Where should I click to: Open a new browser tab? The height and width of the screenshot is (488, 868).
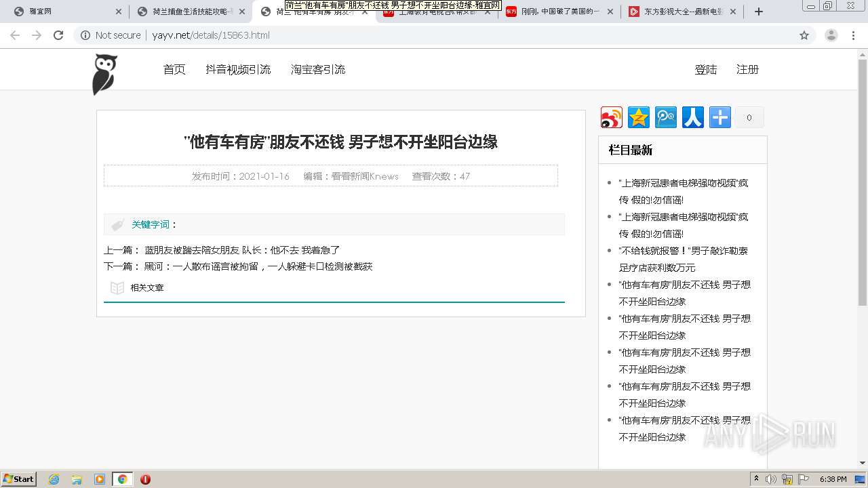tap(759, 12)
